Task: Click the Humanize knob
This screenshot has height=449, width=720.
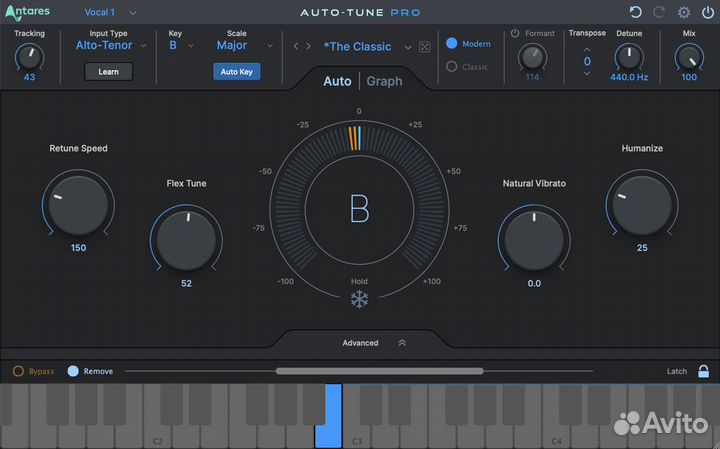Action: [x=642, y=205]
